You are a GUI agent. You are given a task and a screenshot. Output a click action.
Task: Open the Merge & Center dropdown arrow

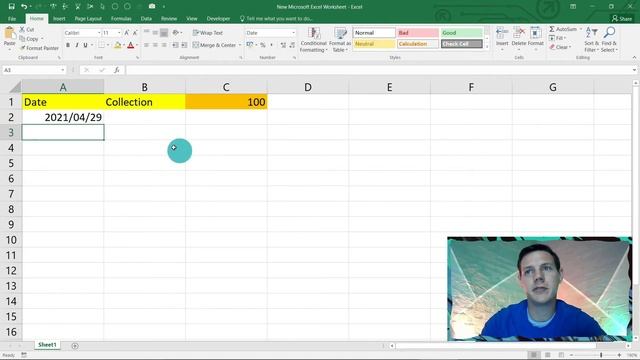click(240, 45)
